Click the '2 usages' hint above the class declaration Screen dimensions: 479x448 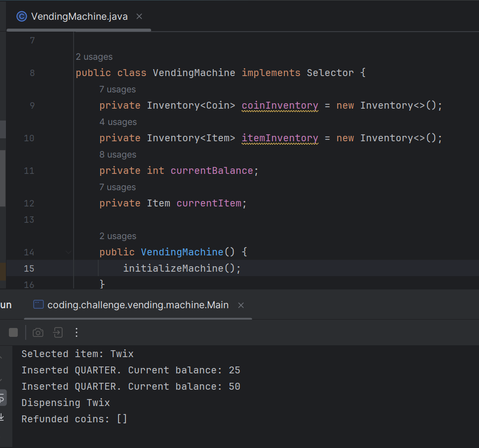point(94,57)
